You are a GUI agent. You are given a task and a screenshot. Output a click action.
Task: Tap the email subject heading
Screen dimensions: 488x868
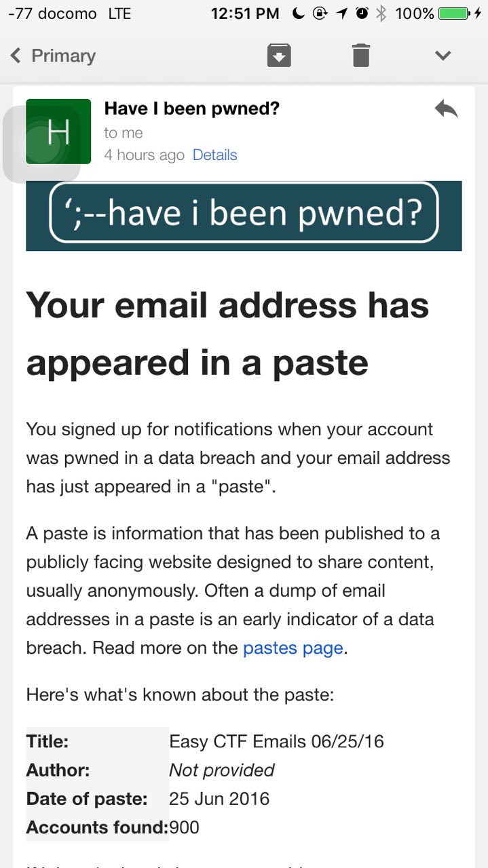(228, 334)
